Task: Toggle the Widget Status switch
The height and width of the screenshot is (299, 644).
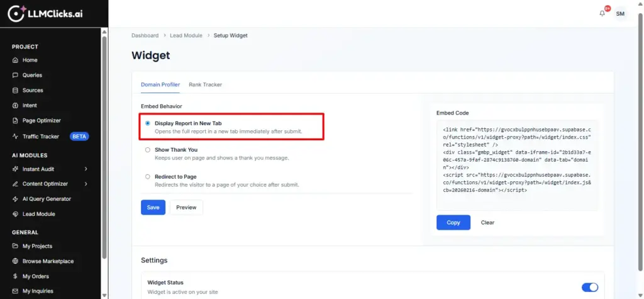Action: click(589, 287)
